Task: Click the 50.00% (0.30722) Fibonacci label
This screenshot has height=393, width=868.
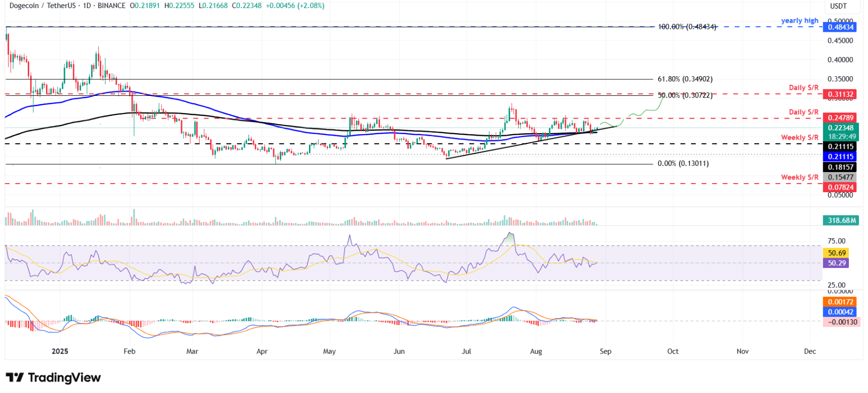Action: (685, 95)
